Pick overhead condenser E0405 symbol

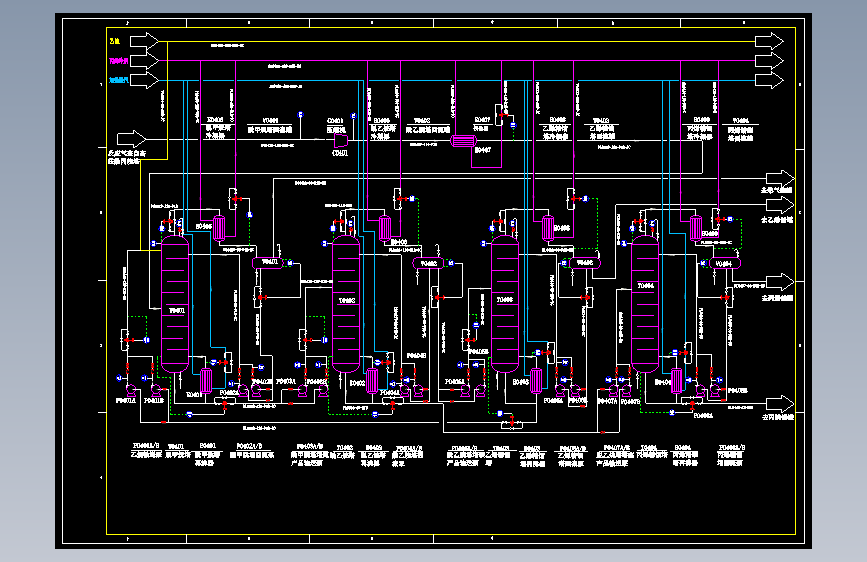point(220,227)
